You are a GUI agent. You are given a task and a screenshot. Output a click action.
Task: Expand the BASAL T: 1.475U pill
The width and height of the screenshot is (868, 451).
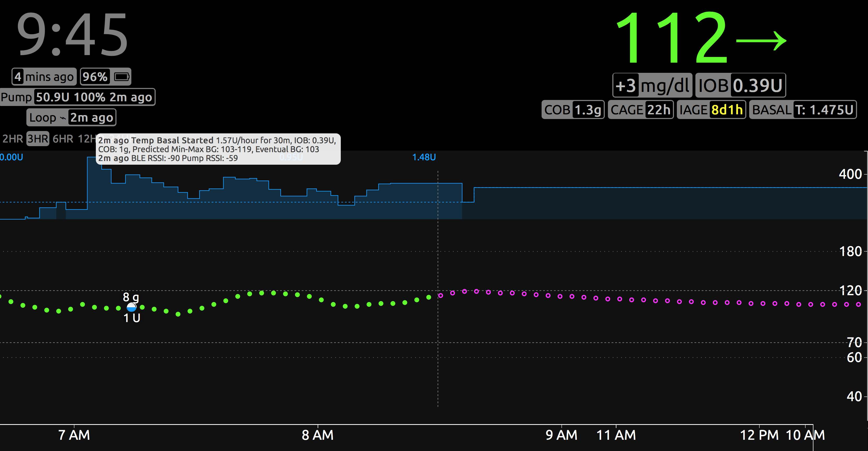[803, 110]
